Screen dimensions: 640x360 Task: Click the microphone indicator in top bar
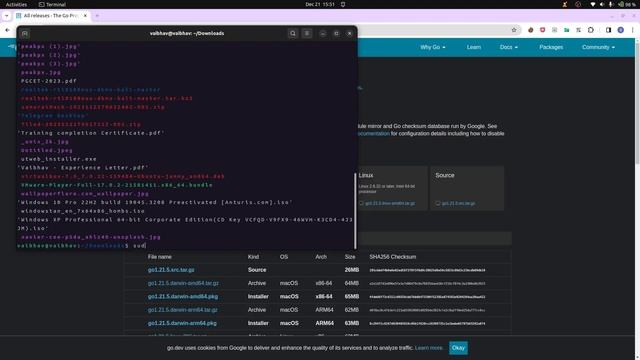click(x=610, y=4)
